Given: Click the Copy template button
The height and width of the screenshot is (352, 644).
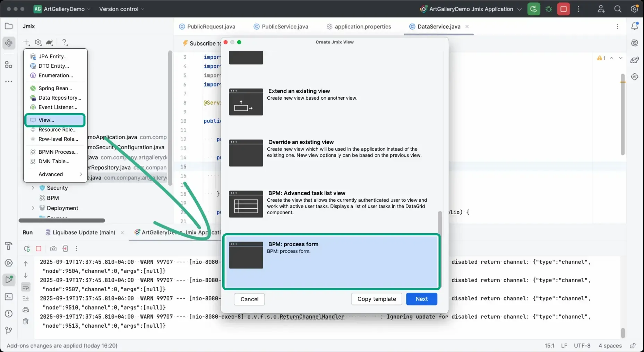Looking at the screenshot, I should pos(376,299).
